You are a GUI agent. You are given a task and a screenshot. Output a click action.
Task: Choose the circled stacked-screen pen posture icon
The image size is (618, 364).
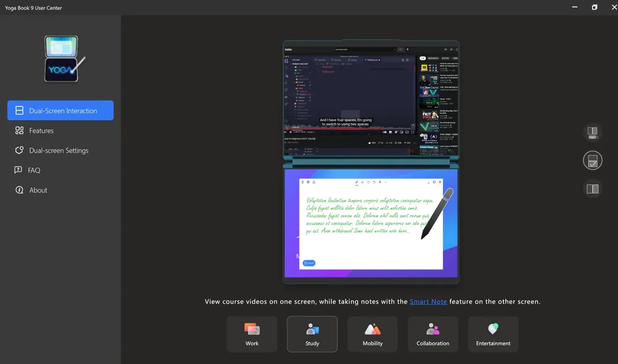(x=593, y=160)
